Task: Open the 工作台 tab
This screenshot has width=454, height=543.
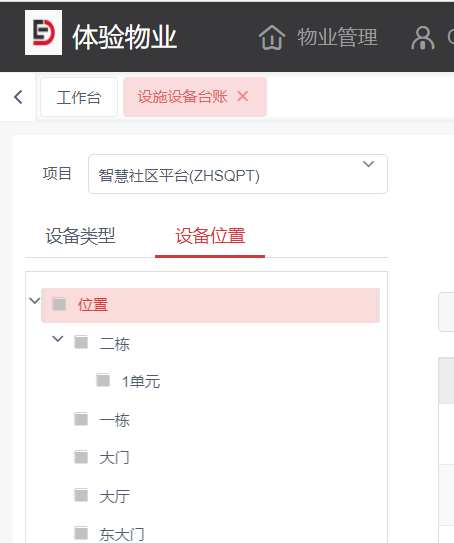Action: (79, 97)
